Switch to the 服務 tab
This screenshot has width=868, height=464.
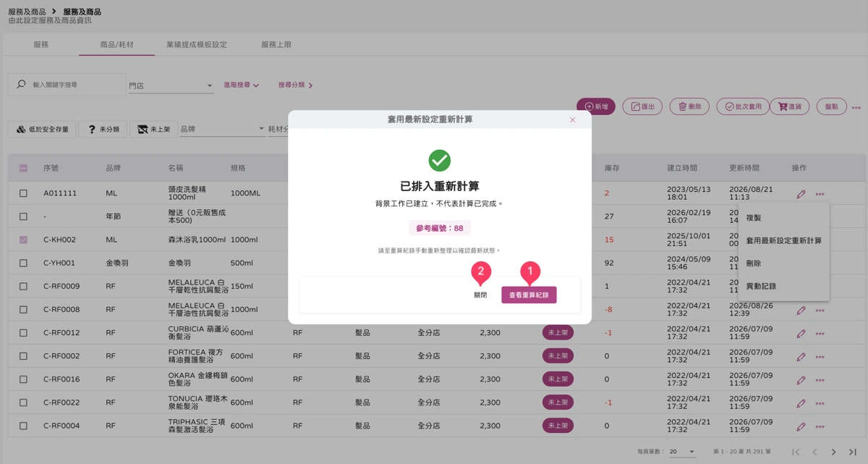click(x=41, y=45)
